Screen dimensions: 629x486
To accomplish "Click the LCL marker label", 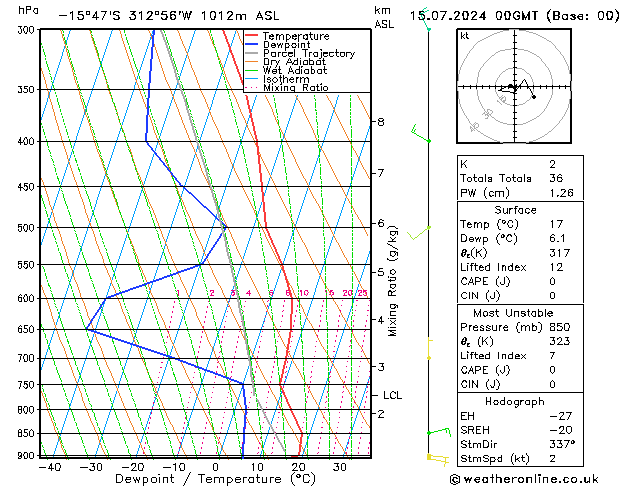I will [392, 395].
